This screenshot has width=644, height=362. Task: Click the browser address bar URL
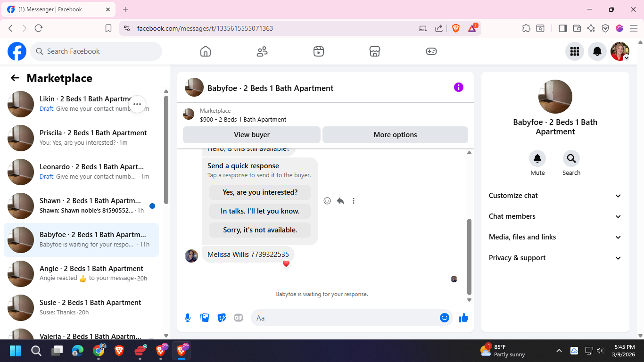click(205, 28)
